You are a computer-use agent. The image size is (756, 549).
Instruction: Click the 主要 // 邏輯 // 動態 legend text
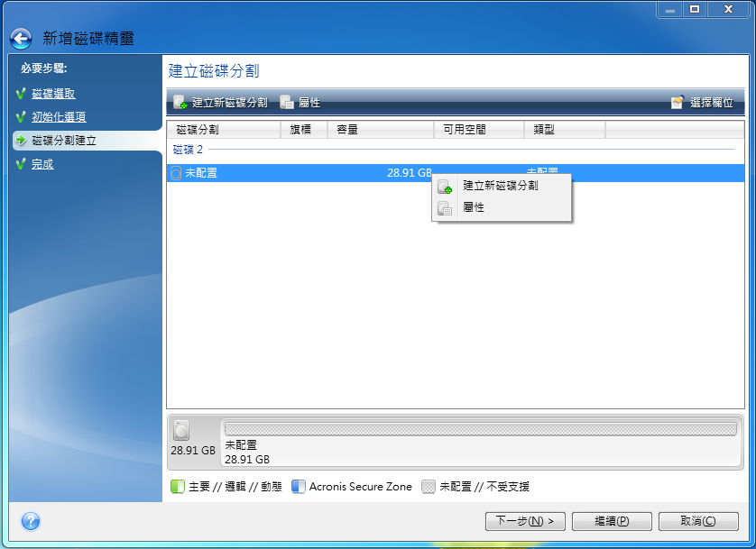[235, 487]
